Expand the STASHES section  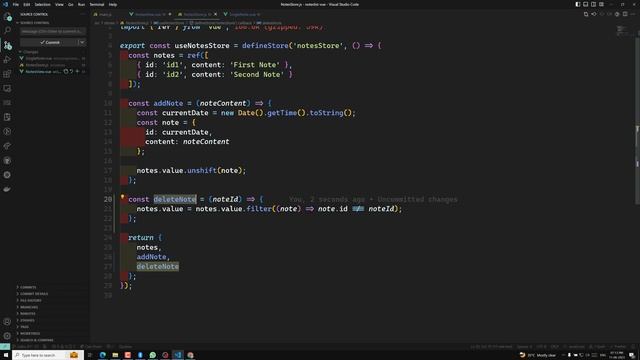(27, 320)
